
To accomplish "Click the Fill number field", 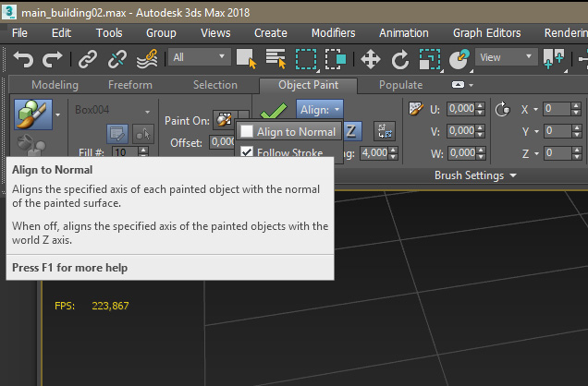I will click(125, 152).
